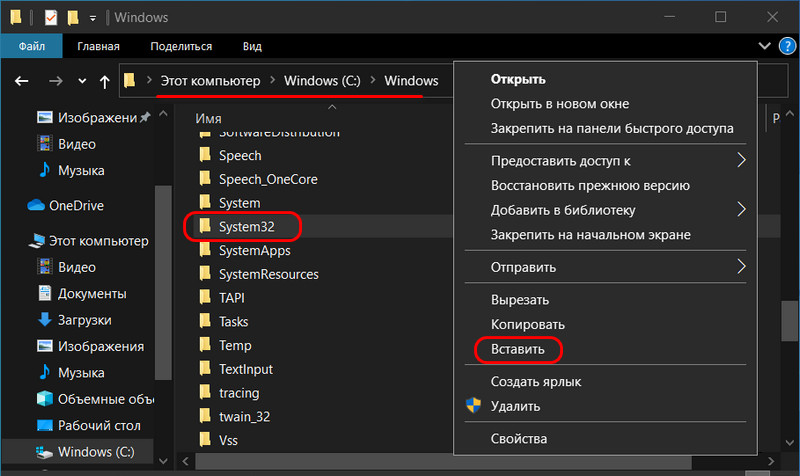Select the twain_32 folder
This screenshot has width=800, height=476.
235,416
